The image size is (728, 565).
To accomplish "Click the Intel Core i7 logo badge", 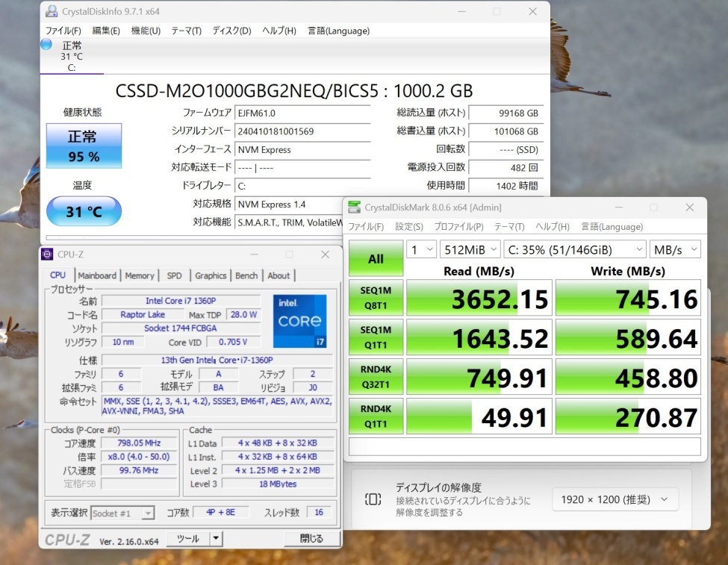I will (x=299, y=320).
